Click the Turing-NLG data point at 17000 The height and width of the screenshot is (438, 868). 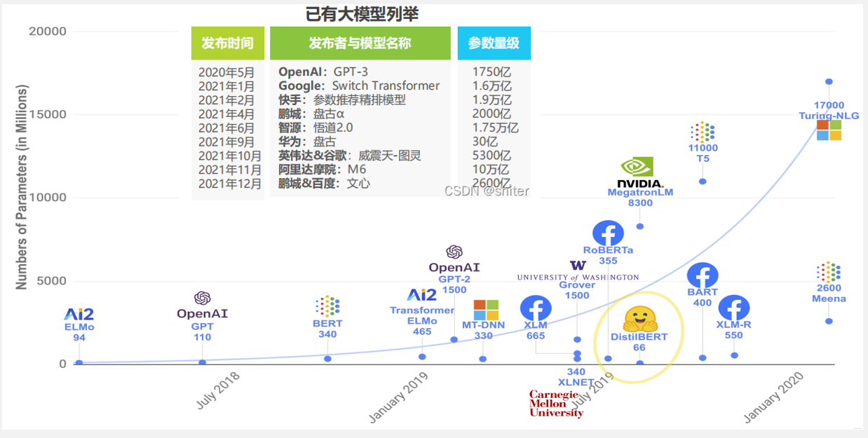coord(829,82)
